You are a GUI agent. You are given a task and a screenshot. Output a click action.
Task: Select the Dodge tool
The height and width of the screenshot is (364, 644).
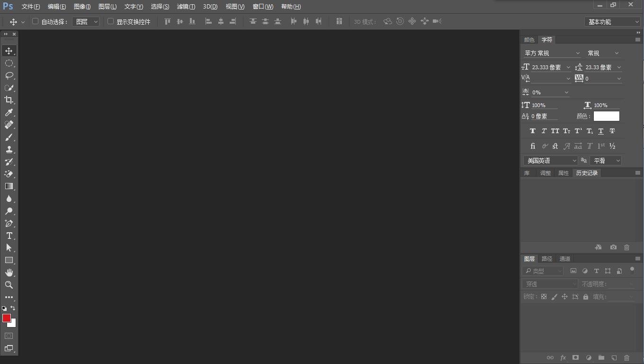[x=9, y=211]
